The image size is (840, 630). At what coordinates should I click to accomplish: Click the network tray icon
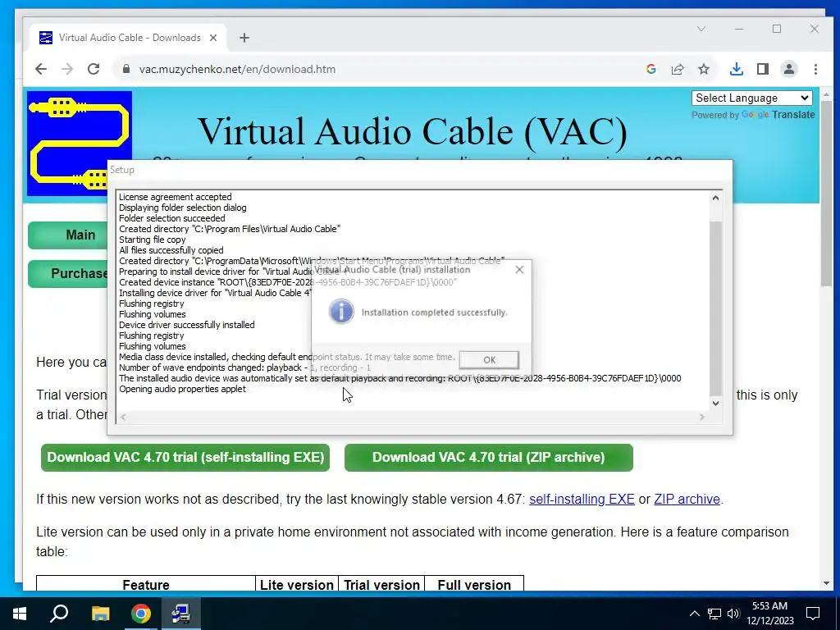(x=714, y=614)
